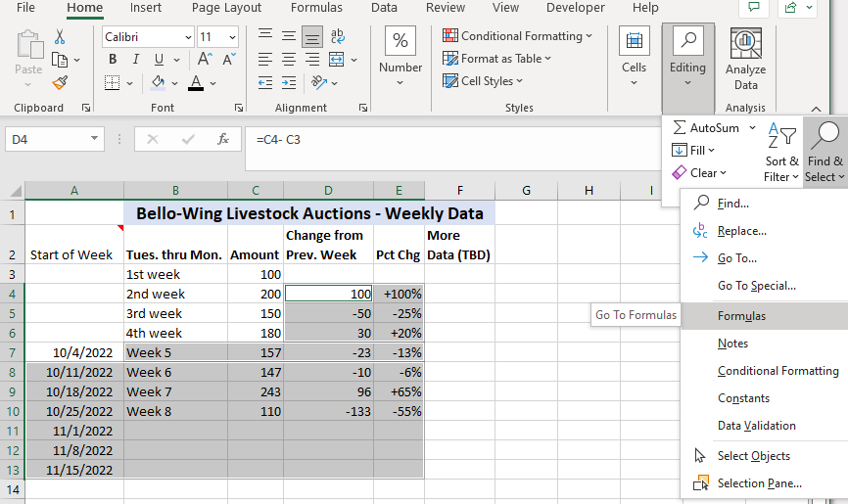This screenshot has height=504, width=848.
Task: Choose Go To Special... menu item
Action: pyautogui.click(x=764, y=286)
